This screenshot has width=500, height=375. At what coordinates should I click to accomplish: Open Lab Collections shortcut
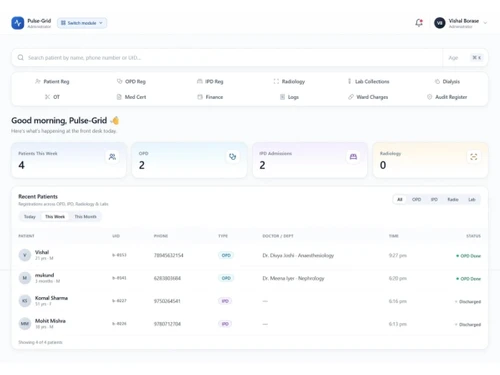click(368, 81)
